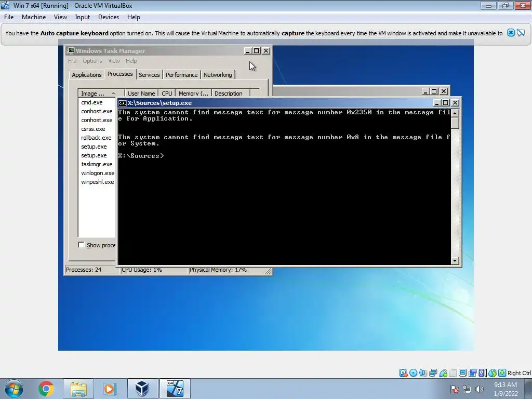Select winpeshl.exe in the process list
The image size is (532, 399).
coord(97,182)
